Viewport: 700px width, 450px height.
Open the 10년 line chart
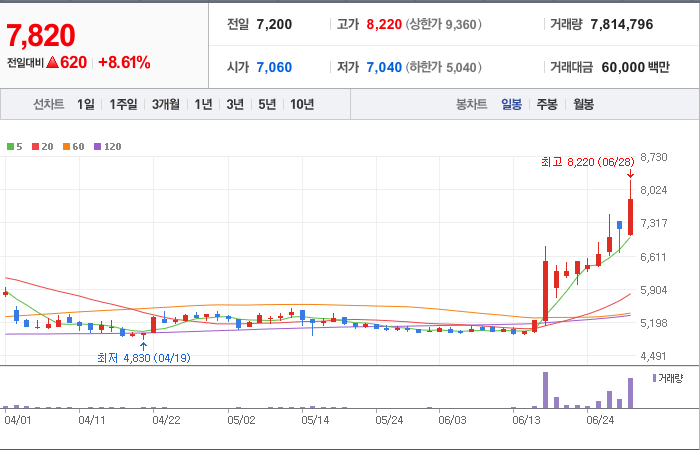coord(302,104)
